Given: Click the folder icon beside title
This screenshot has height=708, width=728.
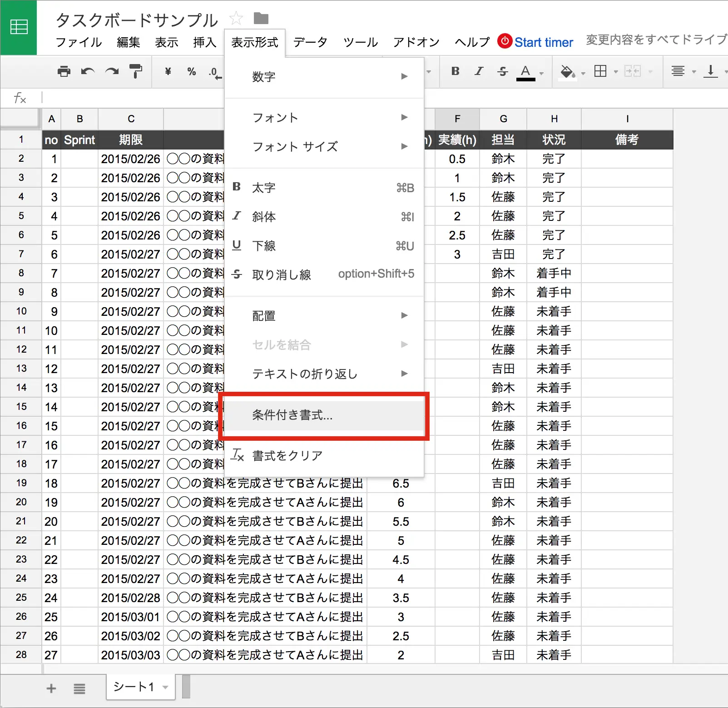Looking at the screenshot, I should [261, 19].
